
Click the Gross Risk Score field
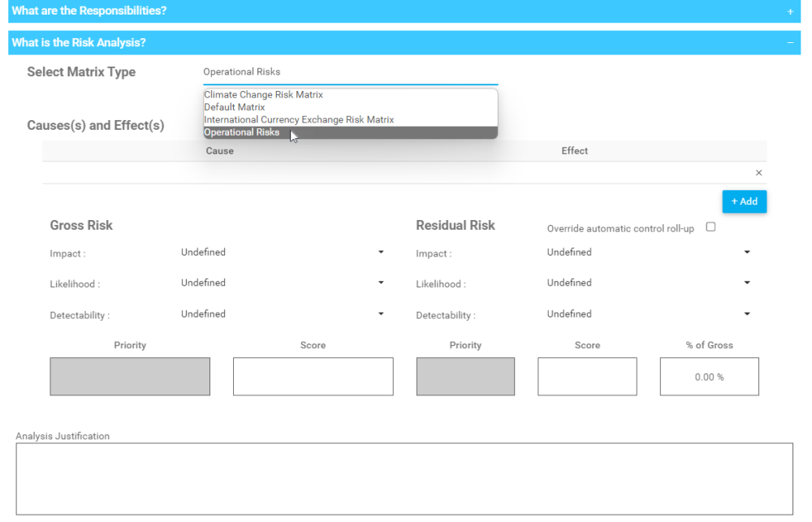tap(313, 376)
